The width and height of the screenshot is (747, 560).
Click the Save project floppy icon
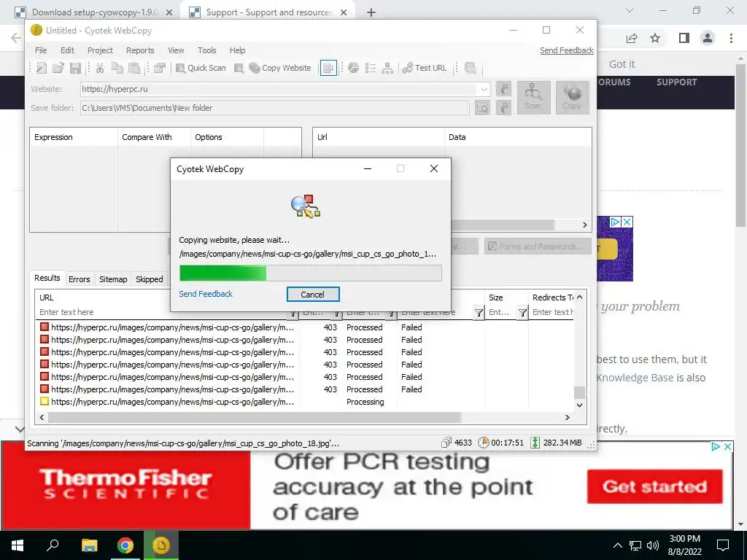coord(75,68)
